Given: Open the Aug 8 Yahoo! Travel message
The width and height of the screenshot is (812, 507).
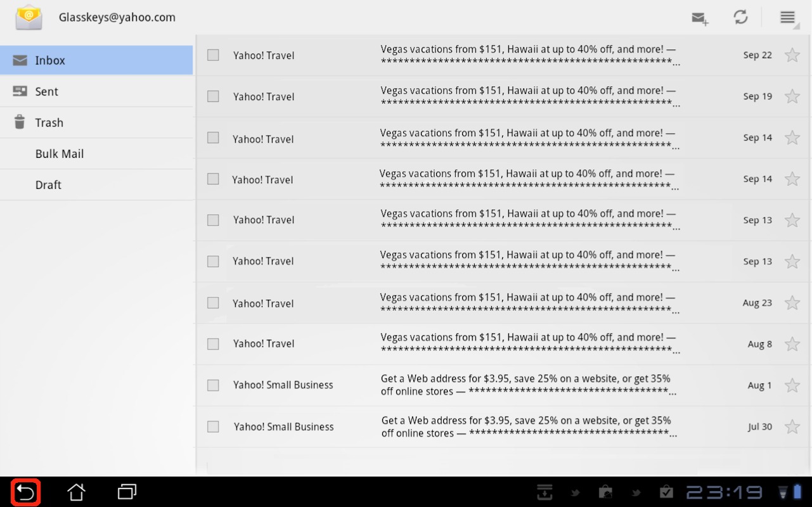Looking at the screenshot, I should 527,343.
